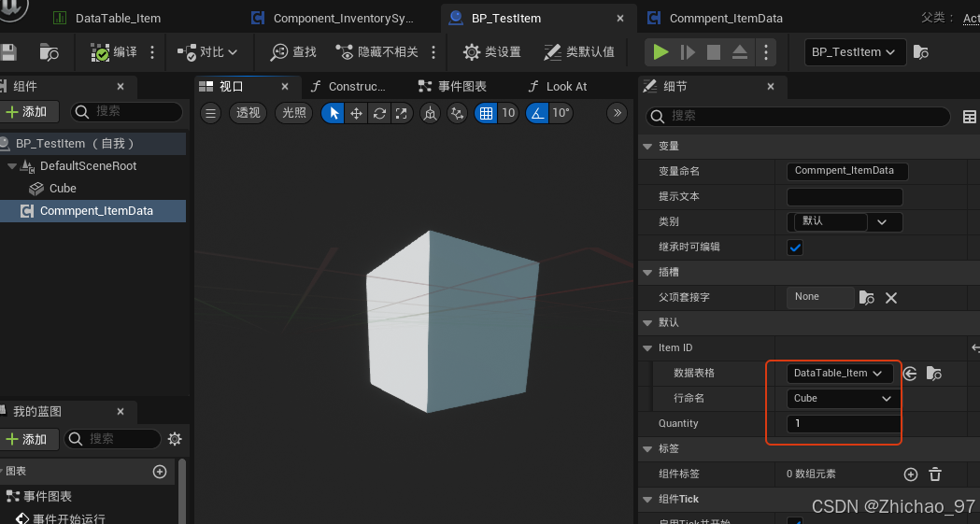The height and width of the screenshot is (524, 980).
Task: Switch to Commpent_ItemData tab
Action: [726, 18]
